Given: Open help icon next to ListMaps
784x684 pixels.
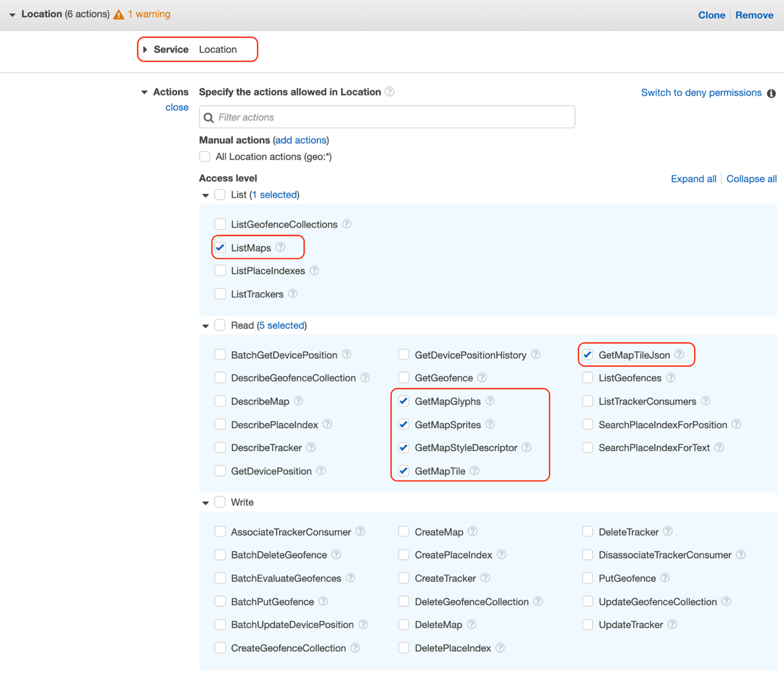Looking at the screenshot, I should click(280, 247).
